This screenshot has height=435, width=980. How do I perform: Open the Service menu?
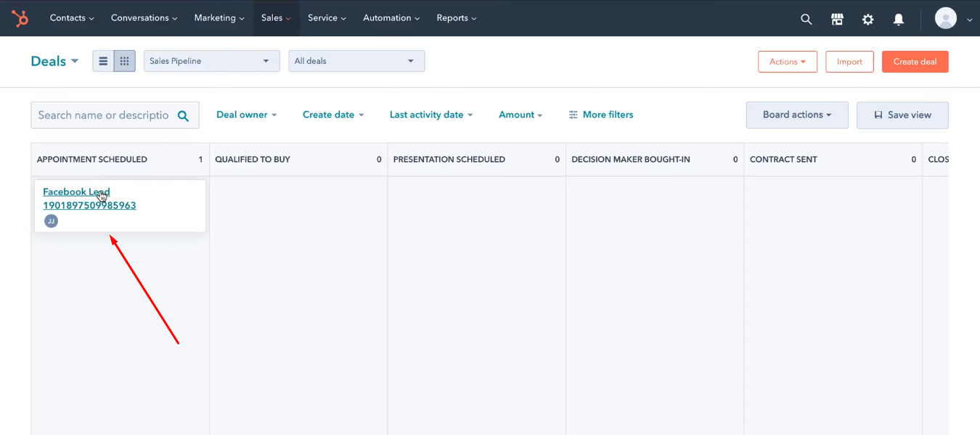click(327, 18)
